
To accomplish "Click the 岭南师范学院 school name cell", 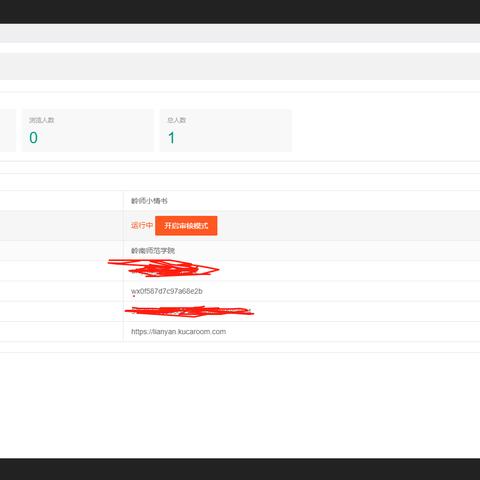I will coord(301,251).
